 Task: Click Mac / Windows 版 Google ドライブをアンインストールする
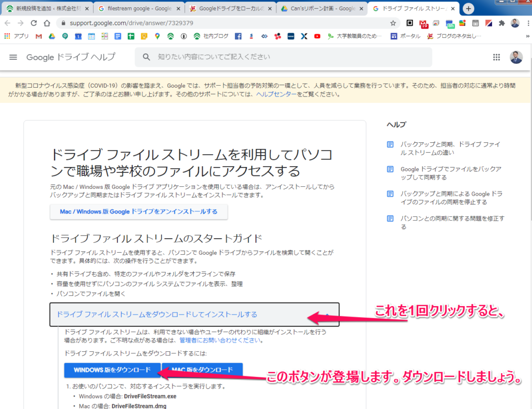click(x=138, y=212)
